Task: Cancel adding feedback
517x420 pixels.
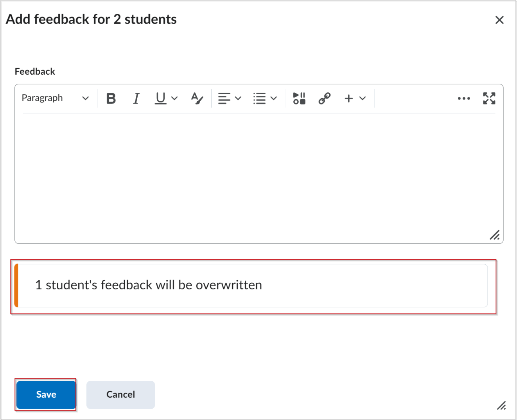Action: pos(120,395)
